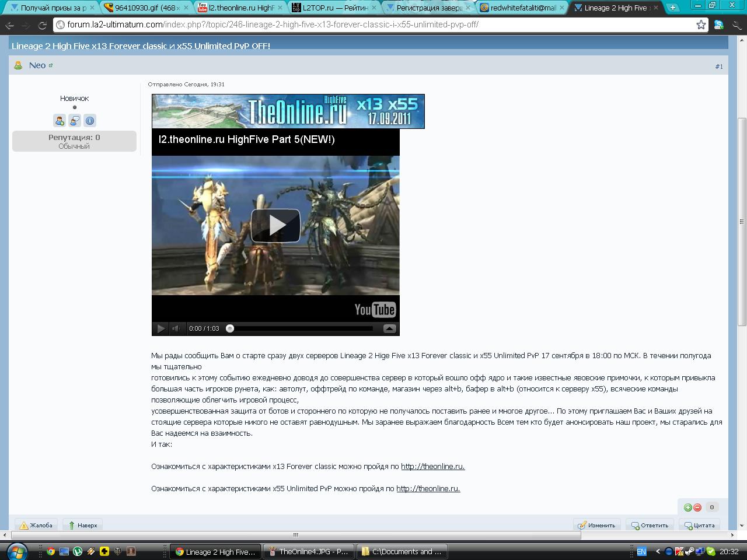The image size is (747, 560).
Task: Click the user avatar icon beside Neo
Action: pyautogui.click(x=18, y=65)
